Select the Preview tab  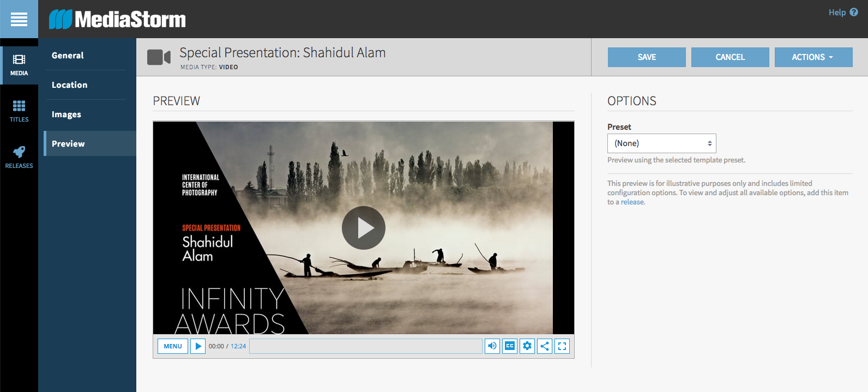pyautogui.click(x=90, y=143)
